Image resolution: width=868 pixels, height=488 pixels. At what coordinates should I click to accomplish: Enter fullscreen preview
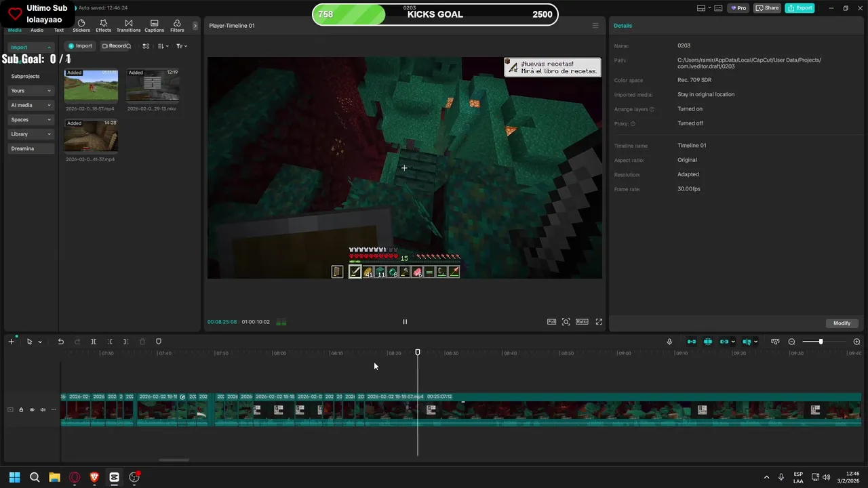(x=599, y=322)
